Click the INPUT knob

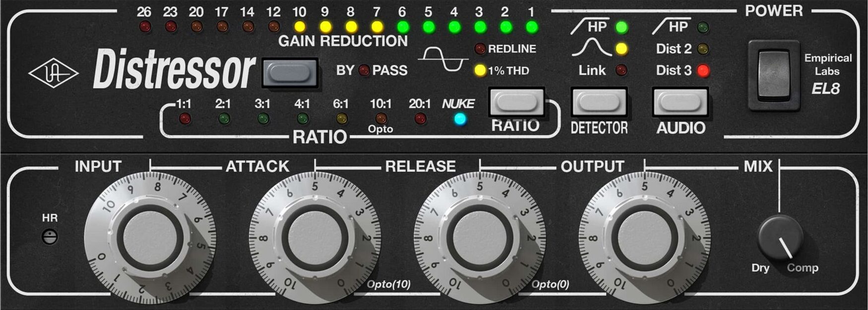point(150,238)
